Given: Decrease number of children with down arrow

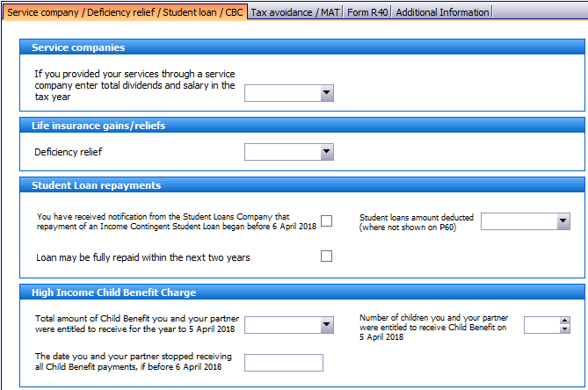Looking at the screenshot, I should [x=565, y=329].
